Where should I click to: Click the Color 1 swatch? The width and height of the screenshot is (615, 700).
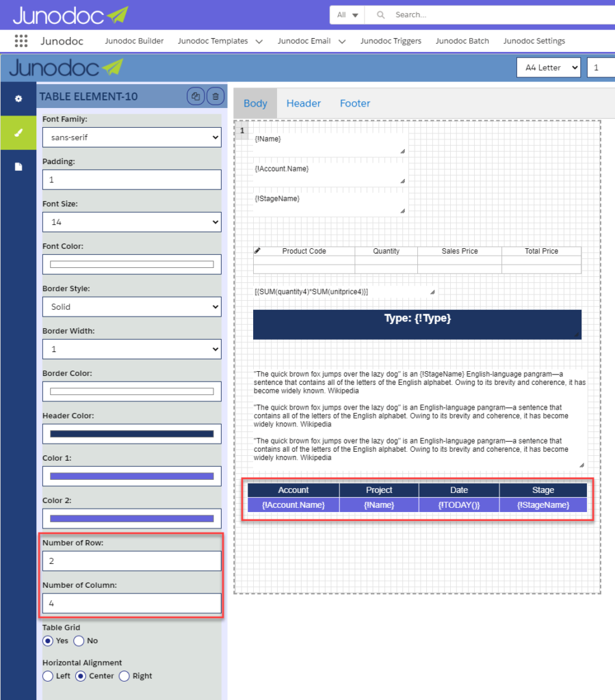[x=132, y=476]
